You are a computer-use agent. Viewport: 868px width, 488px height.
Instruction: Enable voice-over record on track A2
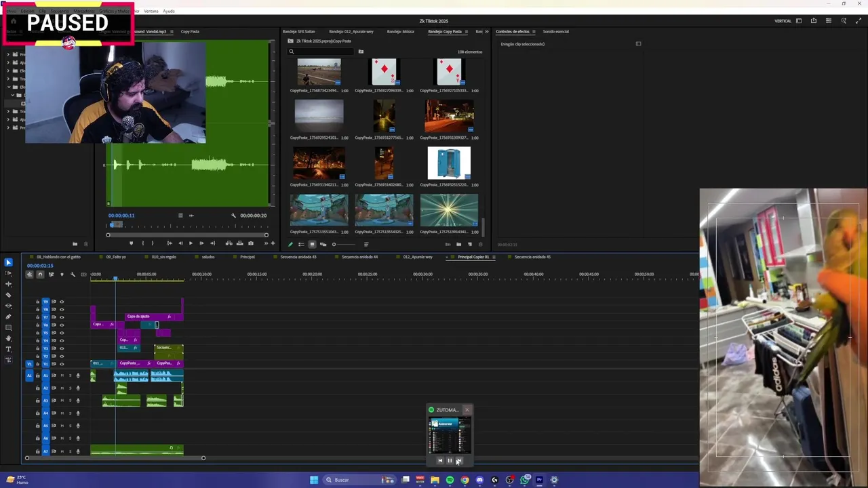click(x=78, y=388)
